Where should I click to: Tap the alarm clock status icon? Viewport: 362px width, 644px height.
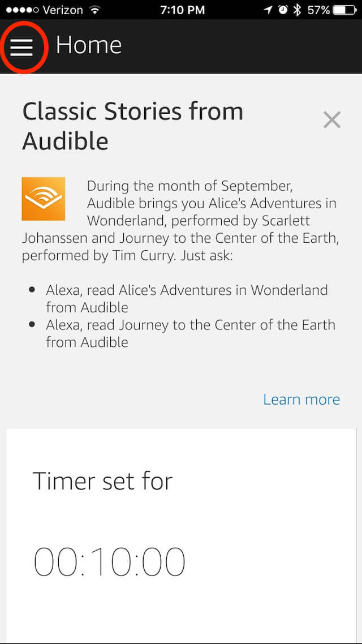point(283,10)
